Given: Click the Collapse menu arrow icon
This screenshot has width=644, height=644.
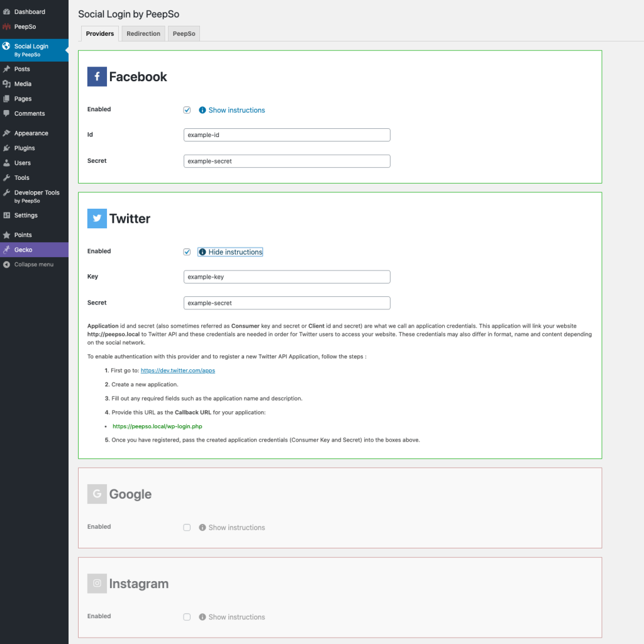Looking at the screenshot, I should coord(6,265).
